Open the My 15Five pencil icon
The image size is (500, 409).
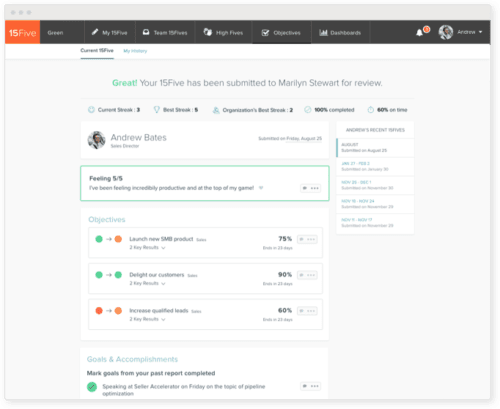tap(95, 32)
